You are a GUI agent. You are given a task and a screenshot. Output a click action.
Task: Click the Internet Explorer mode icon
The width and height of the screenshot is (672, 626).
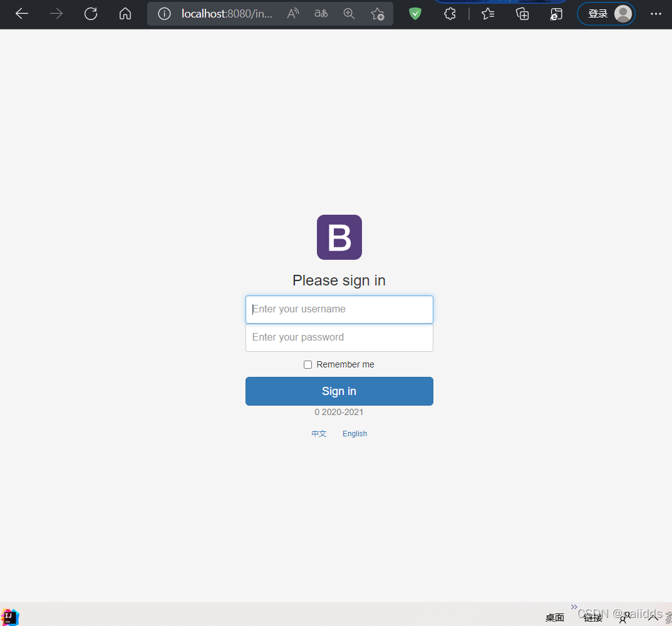tap(556, 14)
